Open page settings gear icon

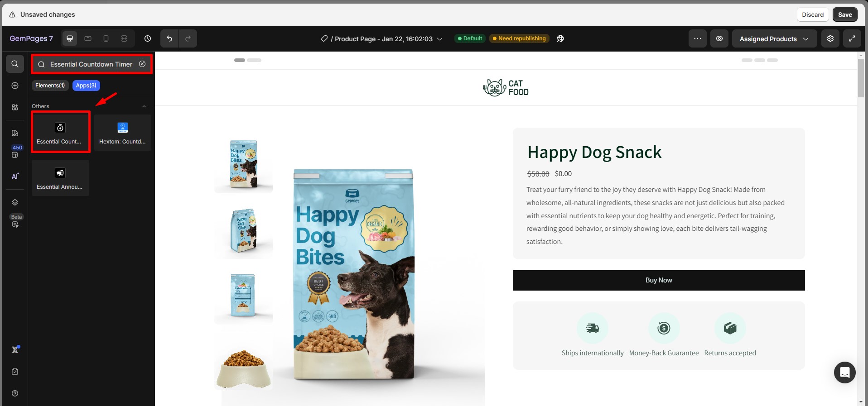(830, 38)
